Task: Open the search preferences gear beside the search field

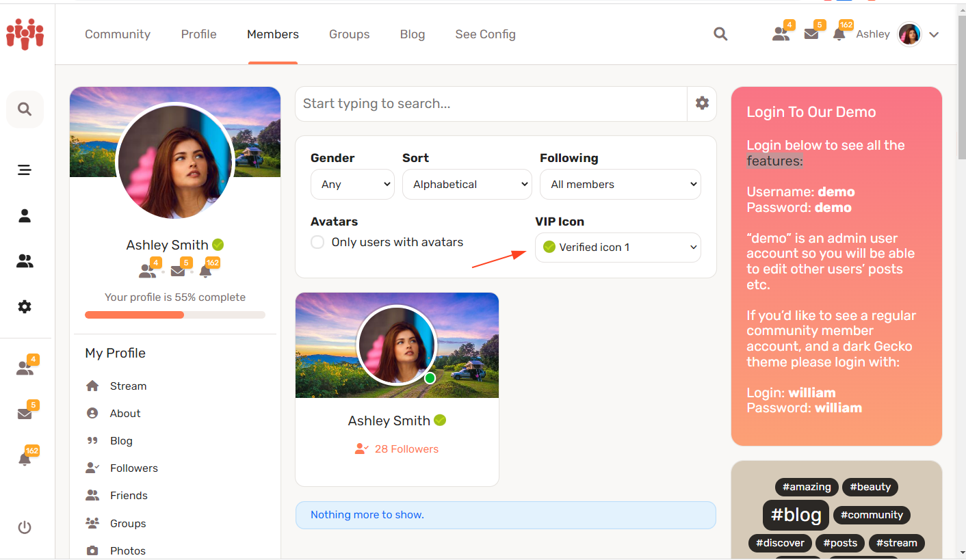Action: click(702, 103)
